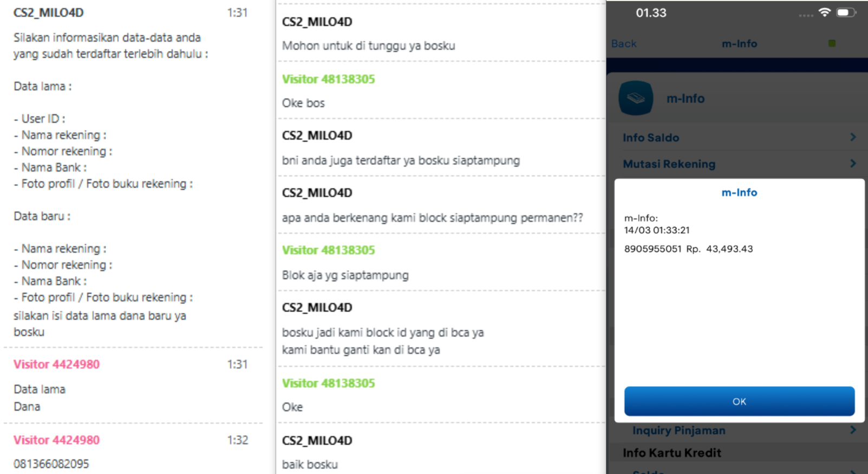Click the pink Visitor 4424980 name above Data lama
Image resolution: width=868 pixels, height=474 pixels.
[x=56, y=364]
